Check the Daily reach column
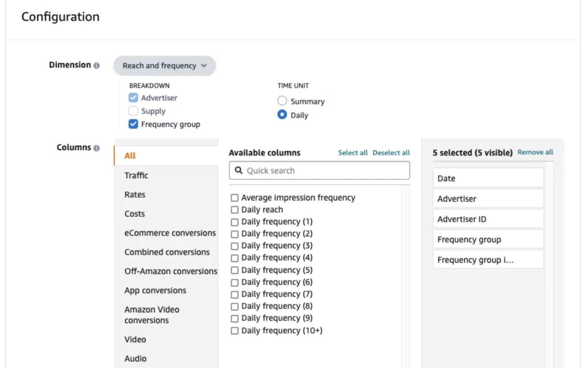Viewport: 588px width, 368px height. (x=234, y=210)
